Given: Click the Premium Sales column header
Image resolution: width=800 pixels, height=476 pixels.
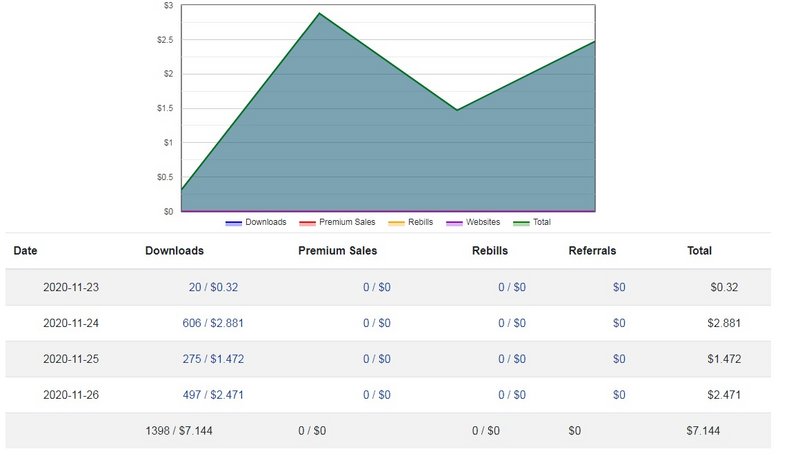Looking at the screenshot, I should [337, 251].
